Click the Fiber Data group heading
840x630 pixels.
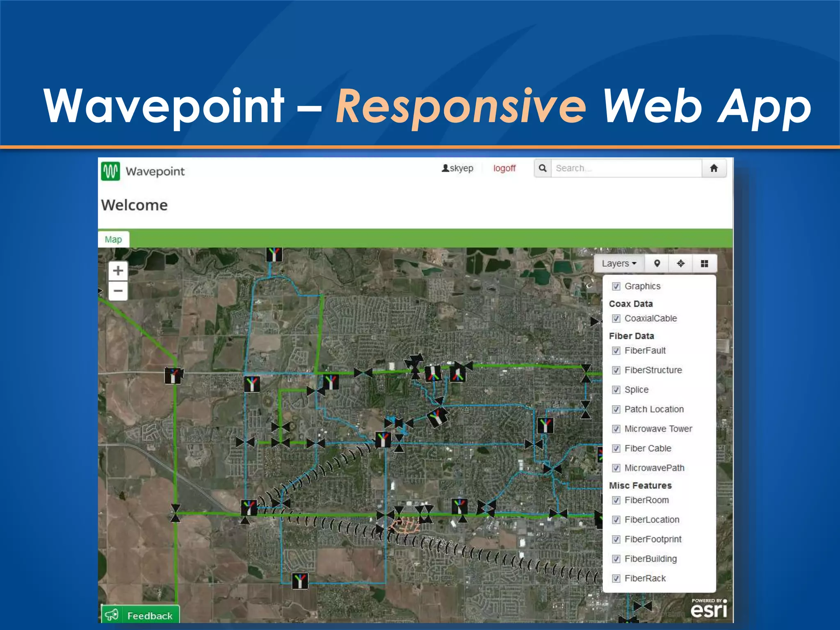point(632,336)
